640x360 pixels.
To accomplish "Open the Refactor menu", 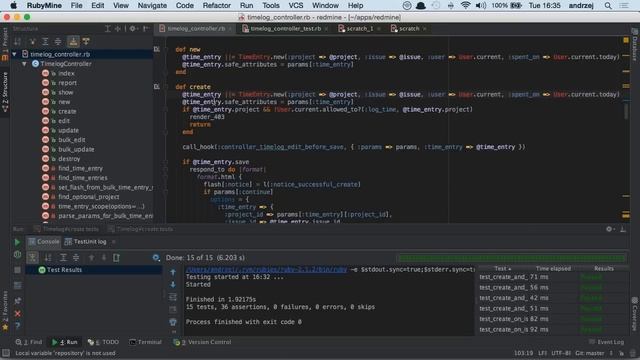I will point(217,6).
